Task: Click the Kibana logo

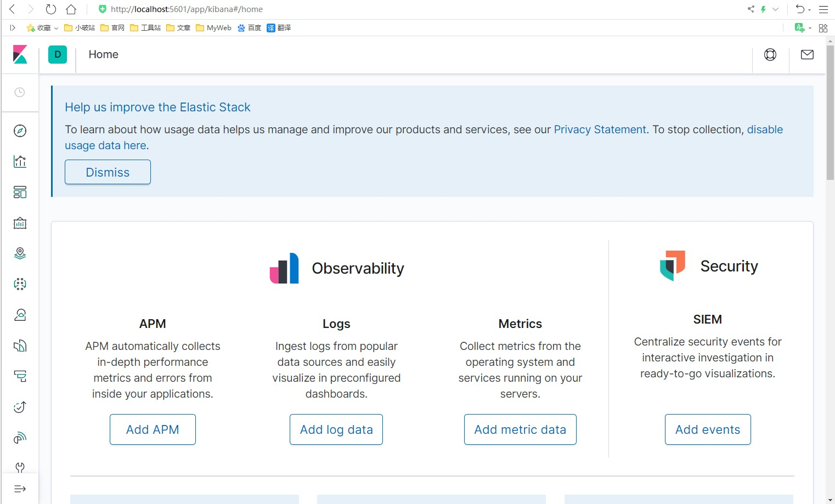Action: [x=20, y=54]
